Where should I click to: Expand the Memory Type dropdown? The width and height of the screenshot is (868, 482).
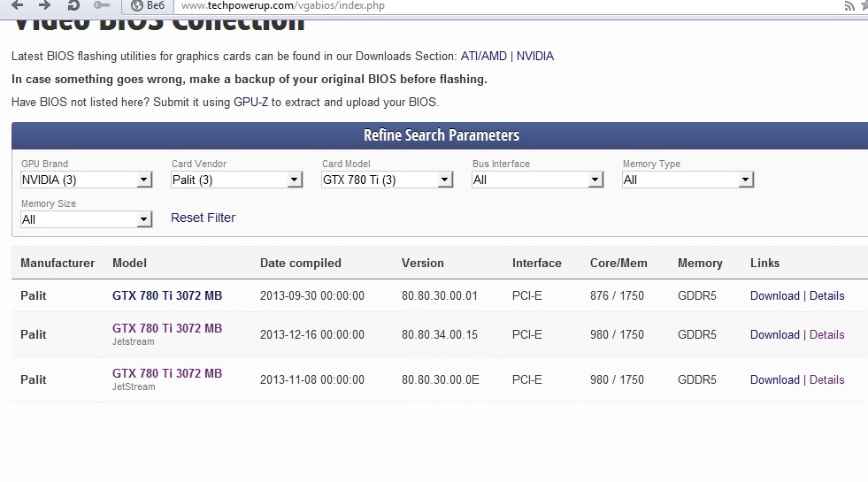(688, 180)
